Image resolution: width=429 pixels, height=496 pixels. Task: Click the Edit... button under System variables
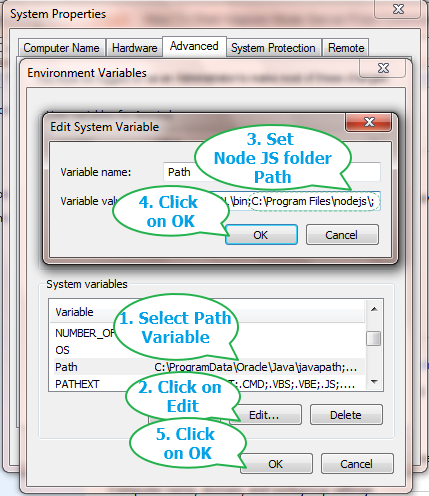265,415
